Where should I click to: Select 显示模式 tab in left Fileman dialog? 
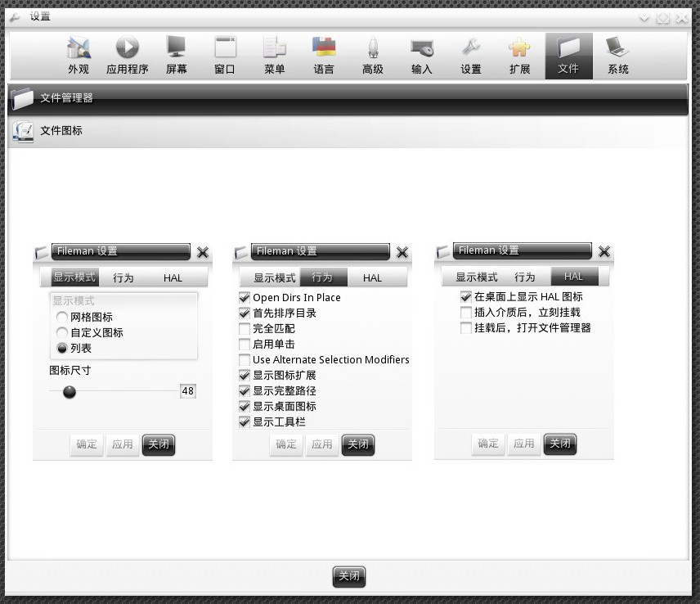click(74, 277)
